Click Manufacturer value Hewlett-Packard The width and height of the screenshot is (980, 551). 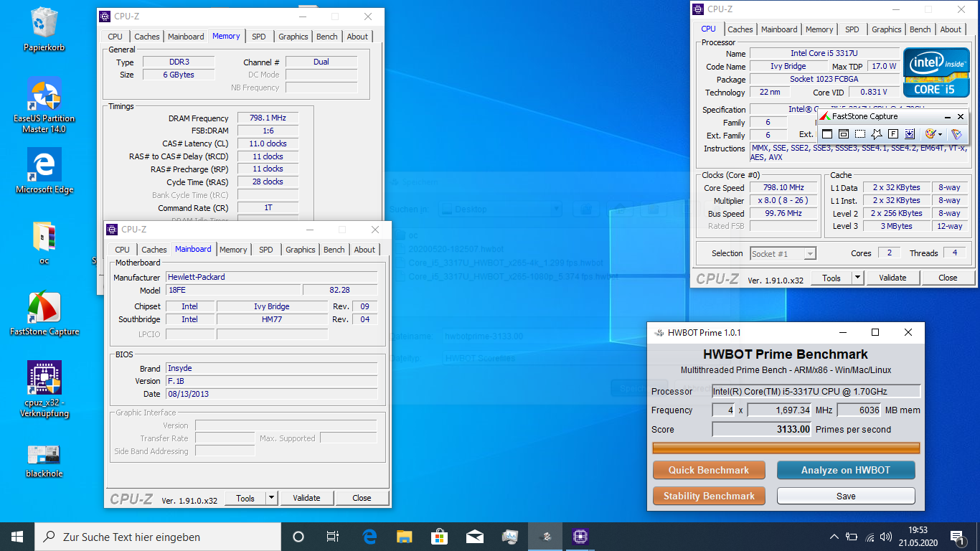tap(272, 277)
